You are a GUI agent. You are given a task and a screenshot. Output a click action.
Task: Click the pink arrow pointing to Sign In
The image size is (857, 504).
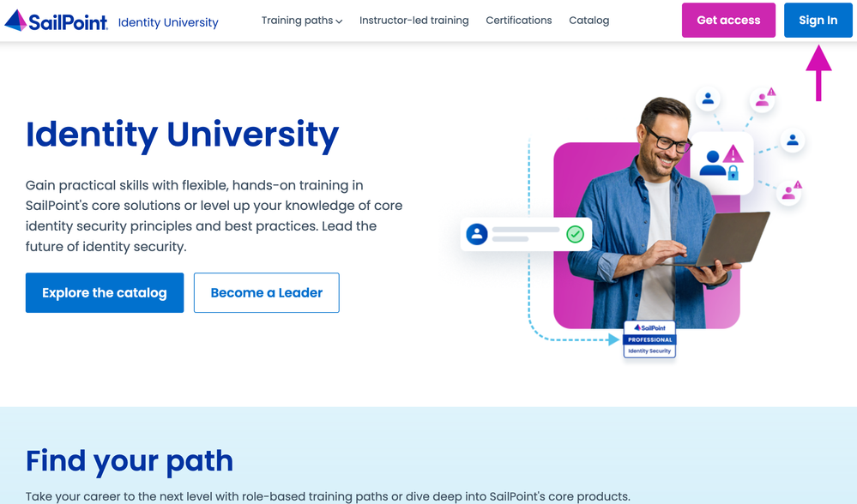[x=818, y=73]
